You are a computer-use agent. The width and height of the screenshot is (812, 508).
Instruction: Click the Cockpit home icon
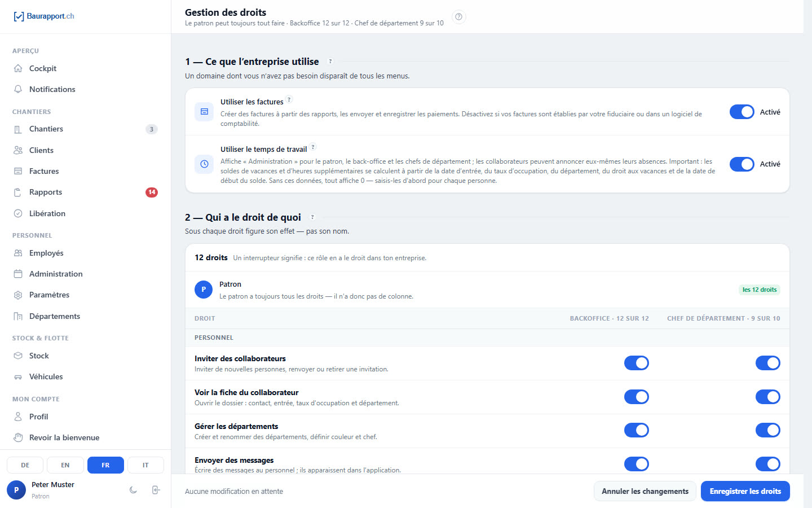[18, 68]
